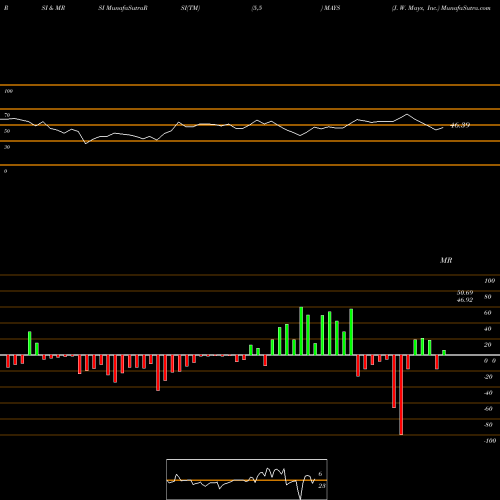This screenshot has width=500, height=500.
Task: Click the MR panel title label
Action: coord(446,260)
